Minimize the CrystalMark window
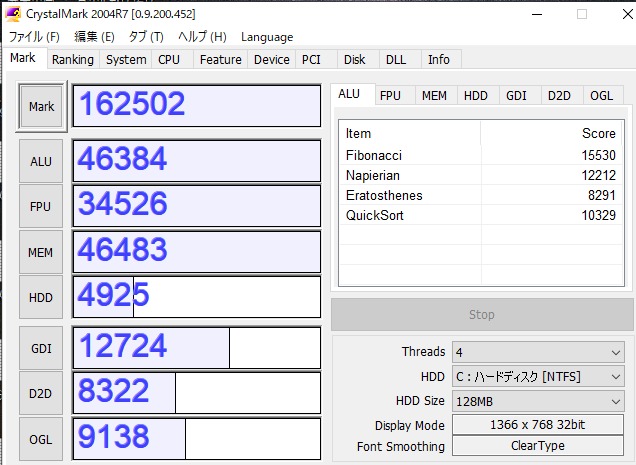This screenshot has height=465, width=636. pyautogui.click(x=537, y=14)
